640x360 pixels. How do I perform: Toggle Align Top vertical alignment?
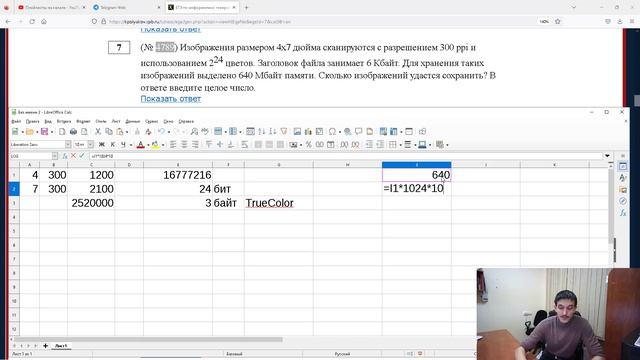click(x=209, y=144)
